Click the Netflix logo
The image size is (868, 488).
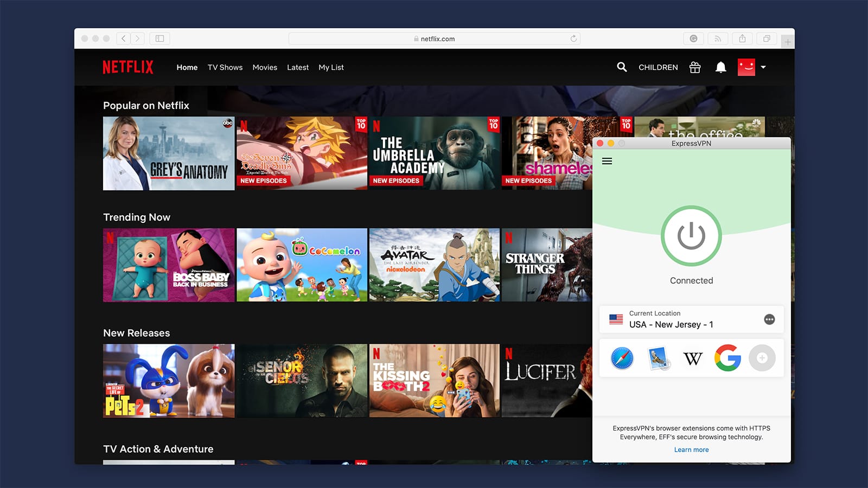(x=128, y=67)
